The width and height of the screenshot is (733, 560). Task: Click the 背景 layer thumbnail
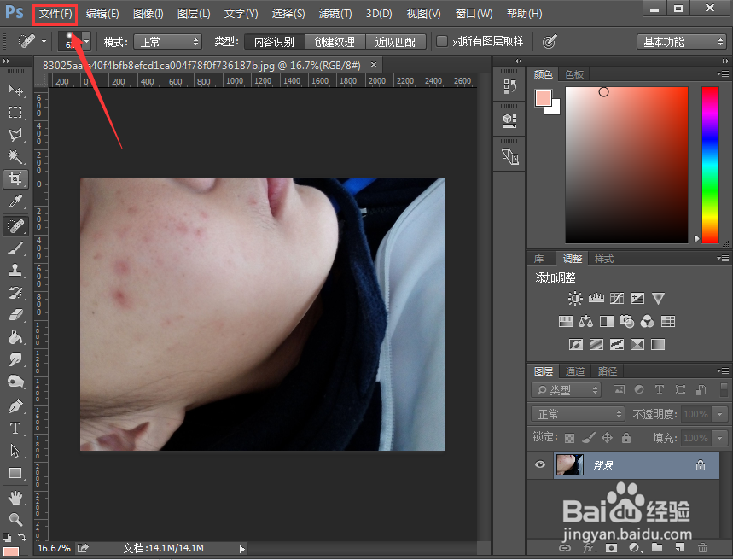point(569,464)
